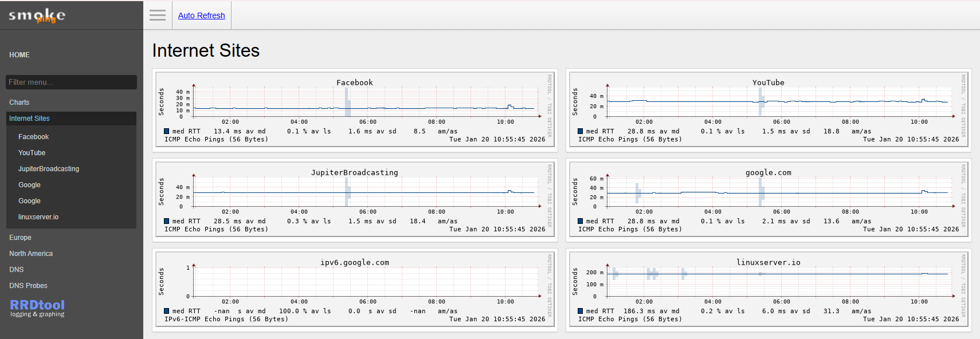Viewport: 980px width, 339px height.
Task: Open JupiterBroadcasting sidebar entry
Action: pos(49,169)
